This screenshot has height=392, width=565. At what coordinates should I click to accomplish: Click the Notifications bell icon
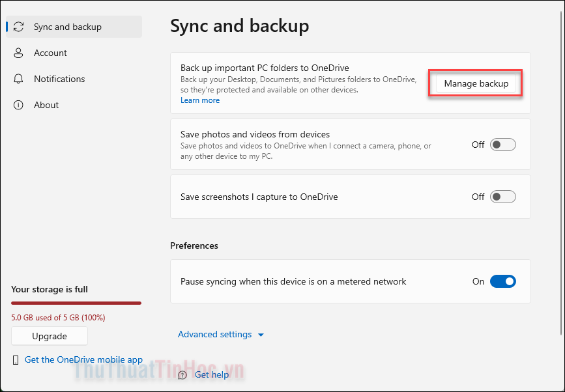[x=18, y=79]
